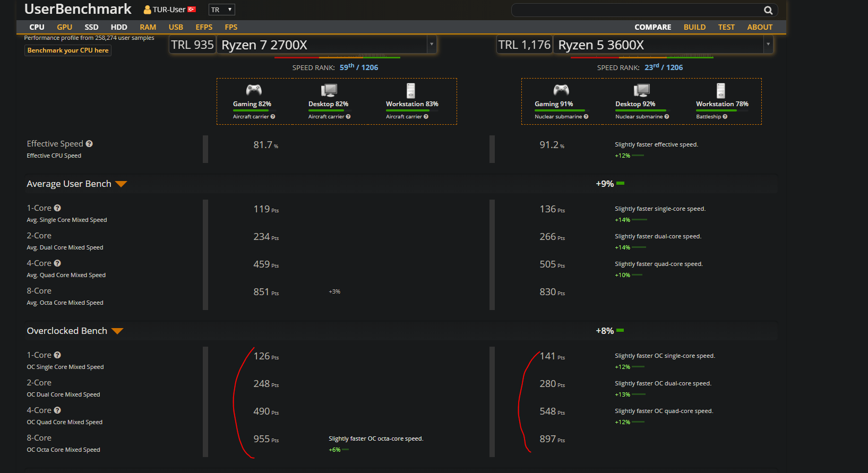
Task: Click the 830 Pts 8-Core score
Action: click(552, 292)
